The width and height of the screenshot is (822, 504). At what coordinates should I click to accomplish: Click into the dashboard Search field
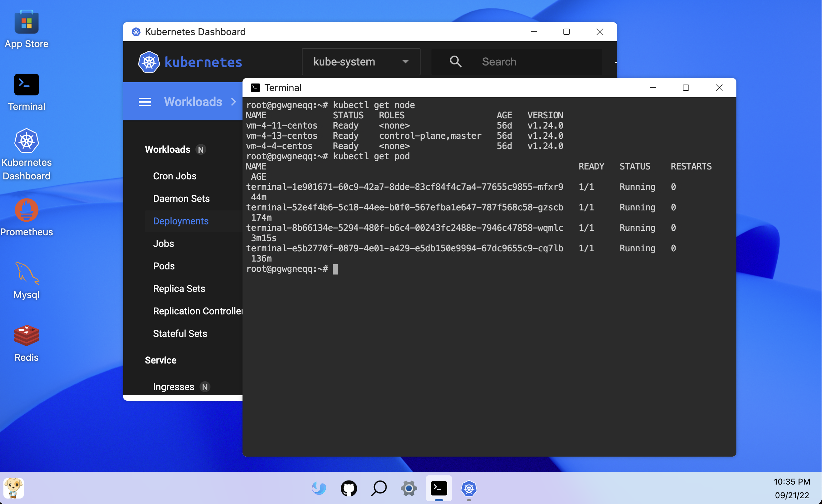pyautogui.click(x=517, y=62)
